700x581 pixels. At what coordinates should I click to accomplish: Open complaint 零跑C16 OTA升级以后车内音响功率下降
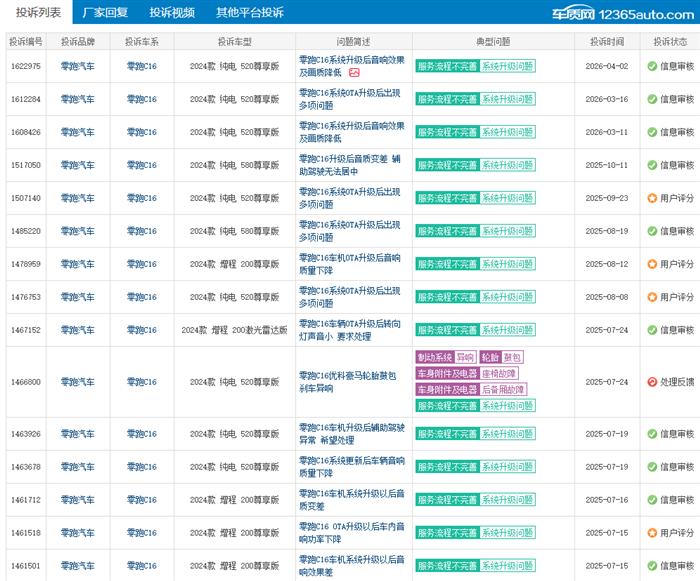tap(351, 533)
